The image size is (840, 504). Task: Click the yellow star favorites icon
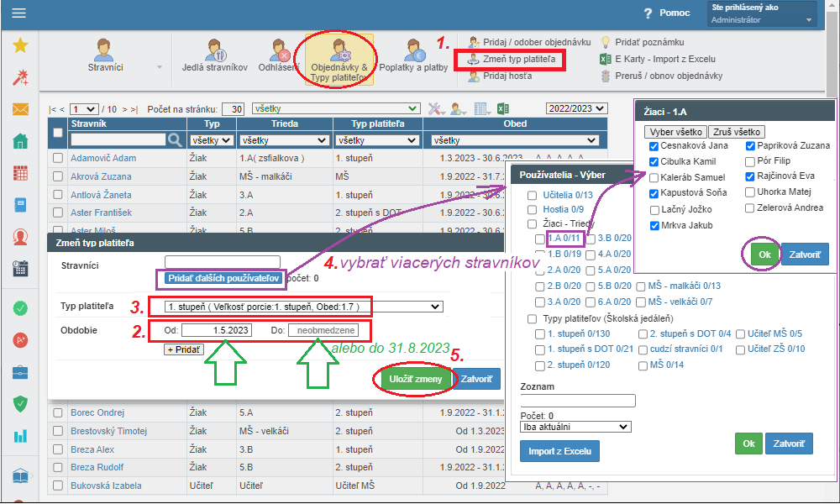point(20,45)
